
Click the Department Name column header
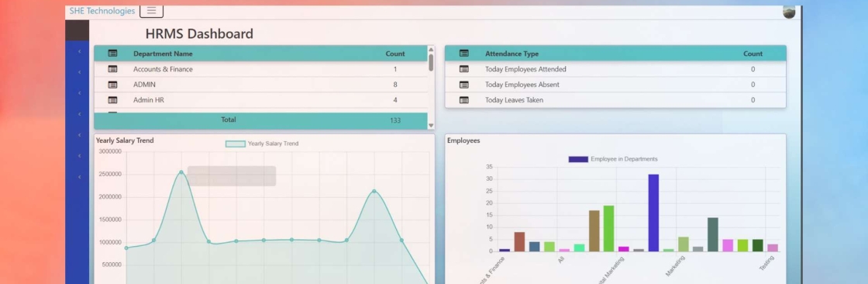[163, 54]
